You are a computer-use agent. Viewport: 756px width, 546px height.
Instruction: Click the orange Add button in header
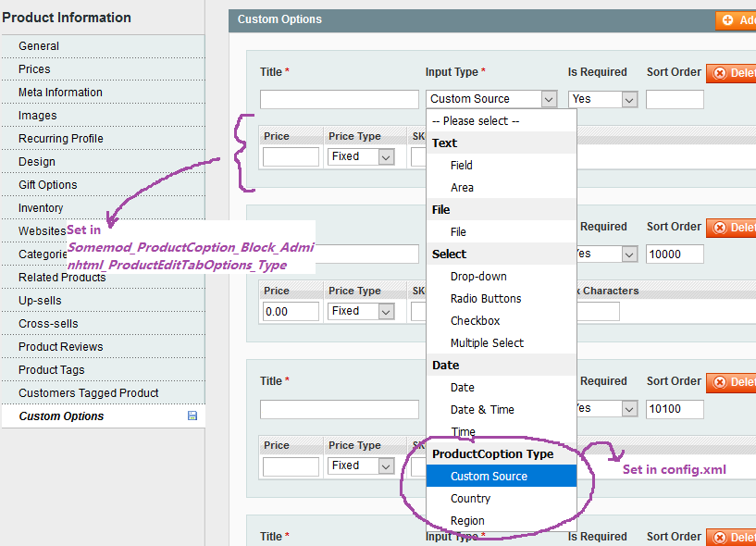coord(737,19)
